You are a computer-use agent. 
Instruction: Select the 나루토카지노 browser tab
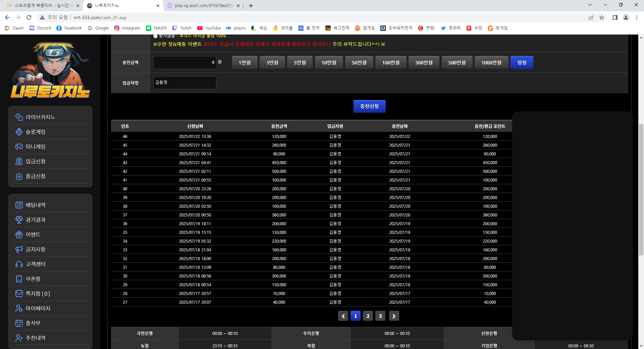tap(121, 6)
